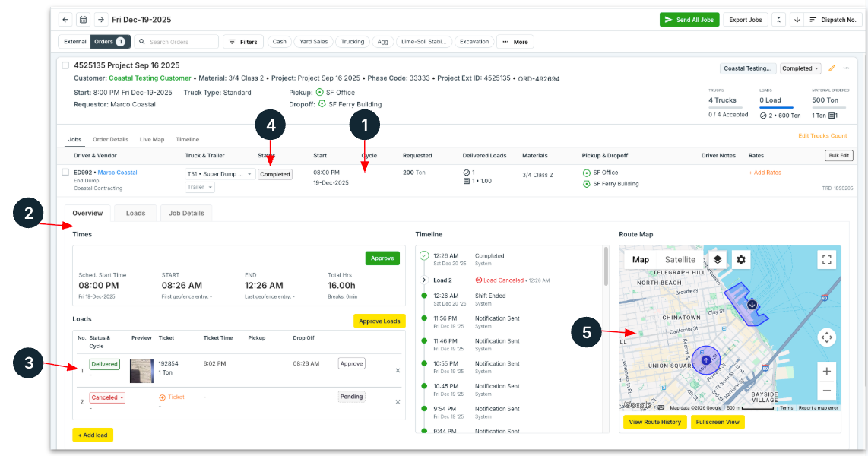The height and width of the screenshot is (456, 868).
Task: Select the Overview sub-tab
Action: click(87, 213)
